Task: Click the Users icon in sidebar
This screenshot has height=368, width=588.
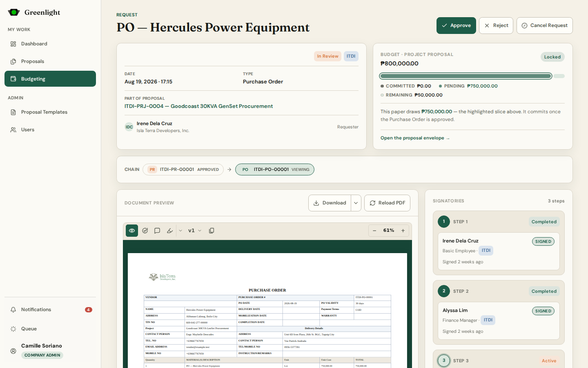Action: click(x=13, y=130)
